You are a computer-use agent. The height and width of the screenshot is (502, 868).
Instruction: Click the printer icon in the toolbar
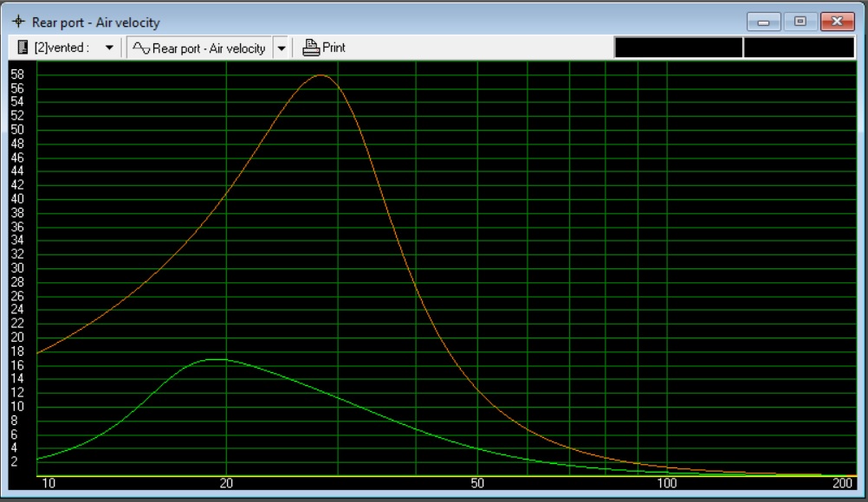311,48
